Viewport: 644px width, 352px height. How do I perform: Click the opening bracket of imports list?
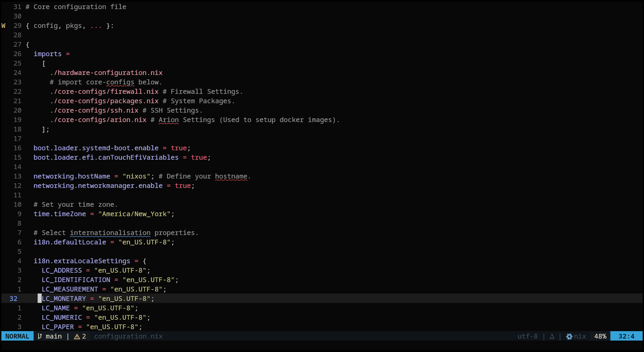coord(44,64)
